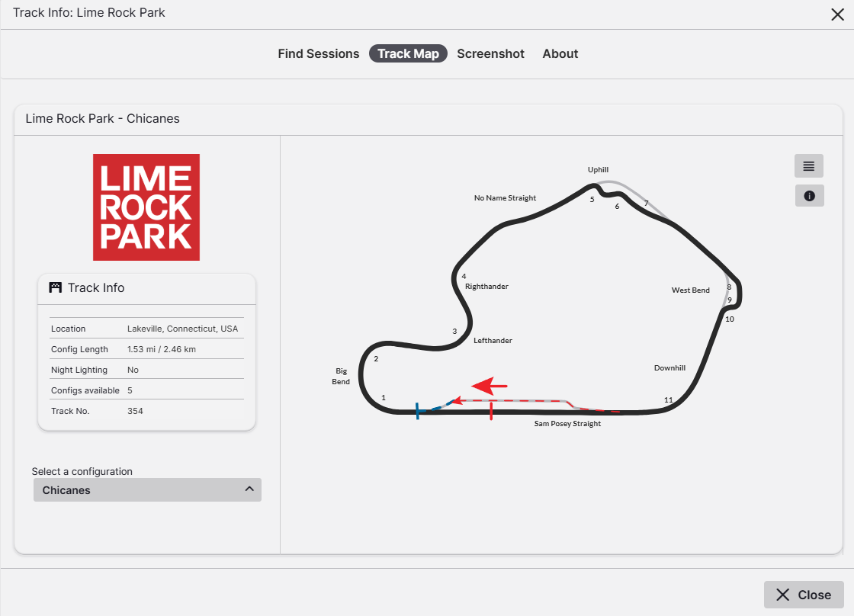Click the Uphill label on map
854x616 pixels.
(598, 170)
